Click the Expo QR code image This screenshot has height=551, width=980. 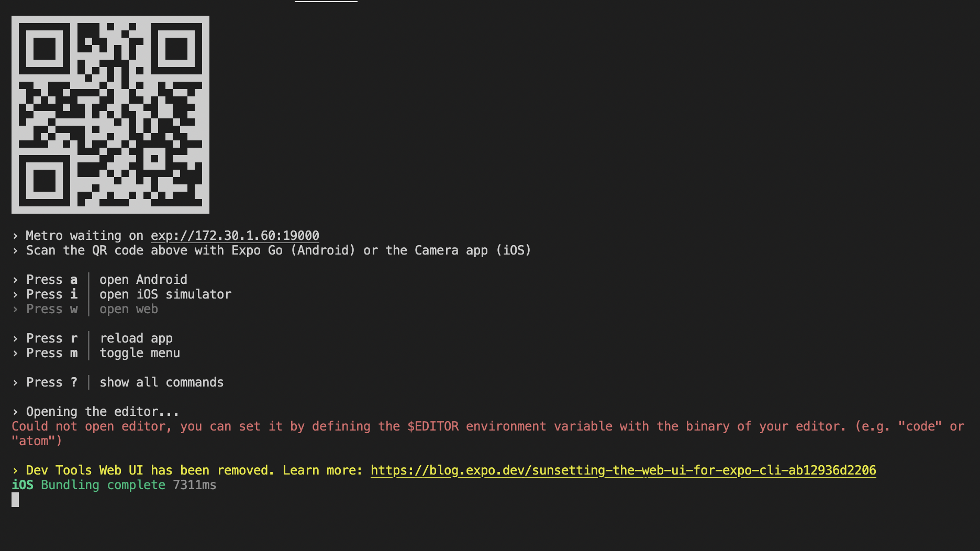point(110,115)
